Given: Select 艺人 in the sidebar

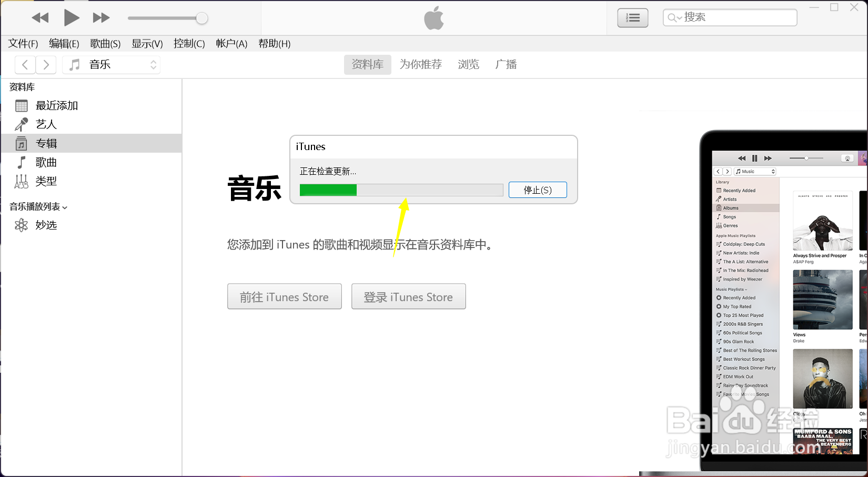Looking at the screenshot, I should coord(92,124).
